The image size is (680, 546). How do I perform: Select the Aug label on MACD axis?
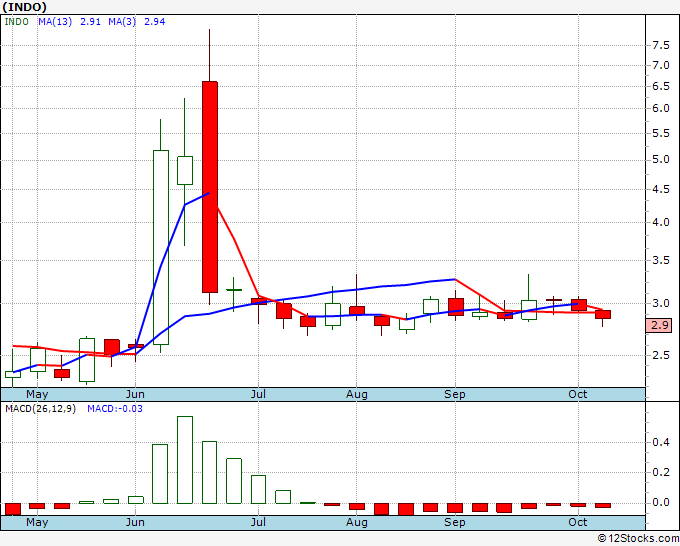click(356, 522)
